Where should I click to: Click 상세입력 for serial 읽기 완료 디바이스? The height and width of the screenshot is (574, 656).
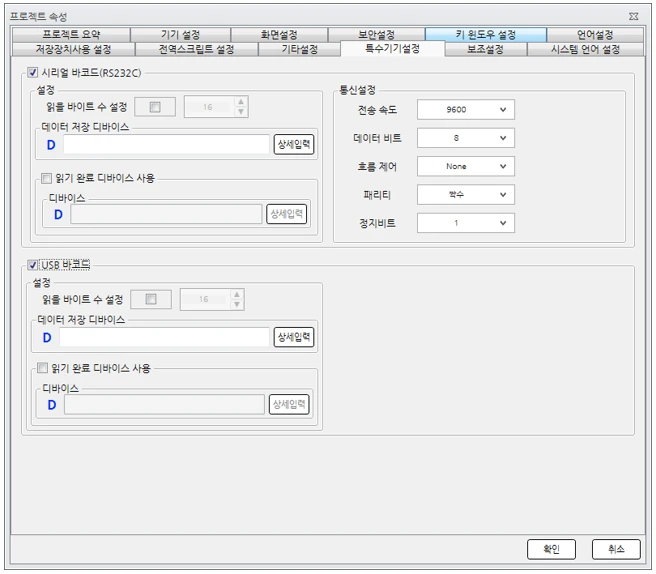287,214
